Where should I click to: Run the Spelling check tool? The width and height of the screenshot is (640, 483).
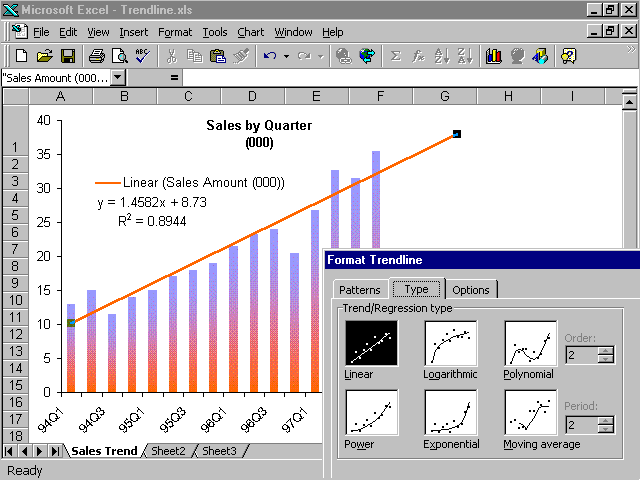pyautogui.click(x=141, y=56)
